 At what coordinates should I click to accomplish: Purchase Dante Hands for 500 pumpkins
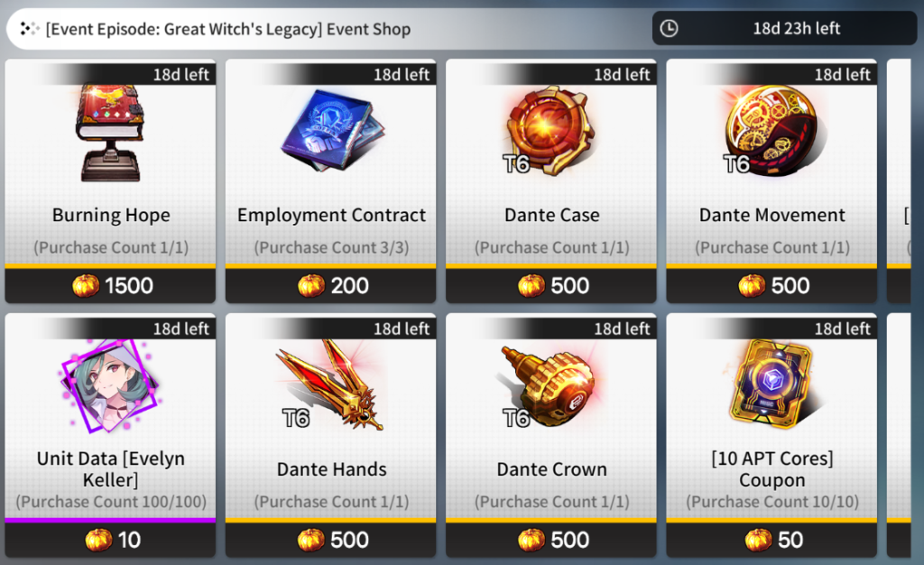[330, 540]
